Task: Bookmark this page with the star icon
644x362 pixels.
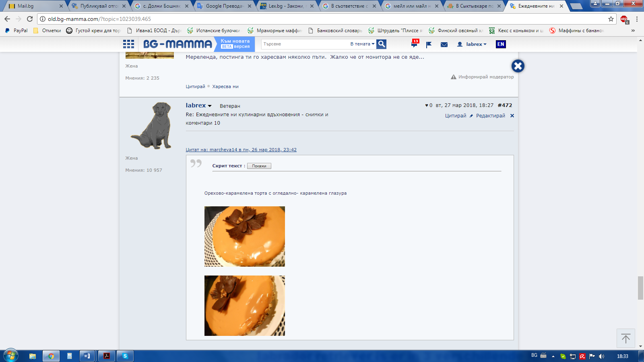Action: point(611,19)
